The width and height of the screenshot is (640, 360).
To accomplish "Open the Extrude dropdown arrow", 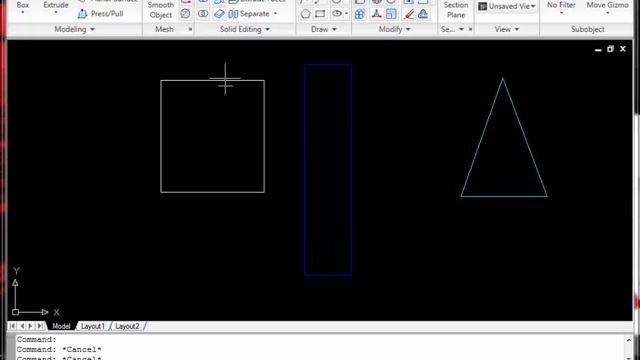I will tap(56, 13).
